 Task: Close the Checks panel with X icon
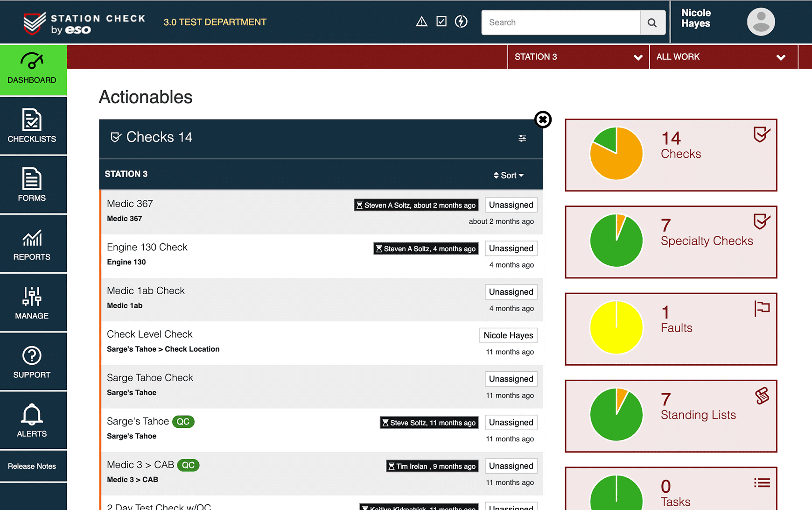(x=543, y=120)
